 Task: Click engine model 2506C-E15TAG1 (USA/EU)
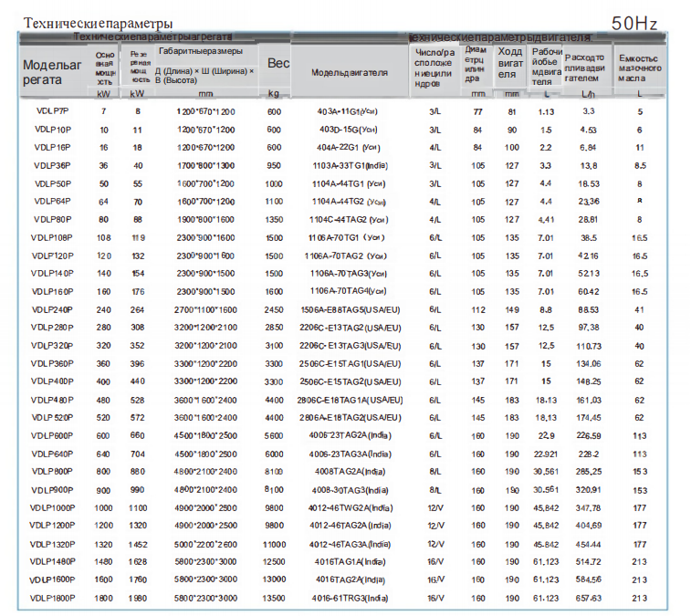point(351,364)
